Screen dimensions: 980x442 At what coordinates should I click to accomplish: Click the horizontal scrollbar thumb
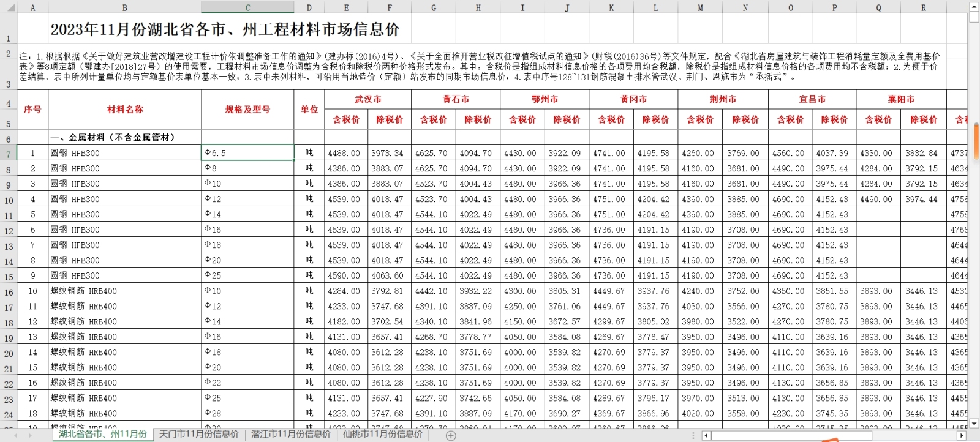tap(790, 435)
